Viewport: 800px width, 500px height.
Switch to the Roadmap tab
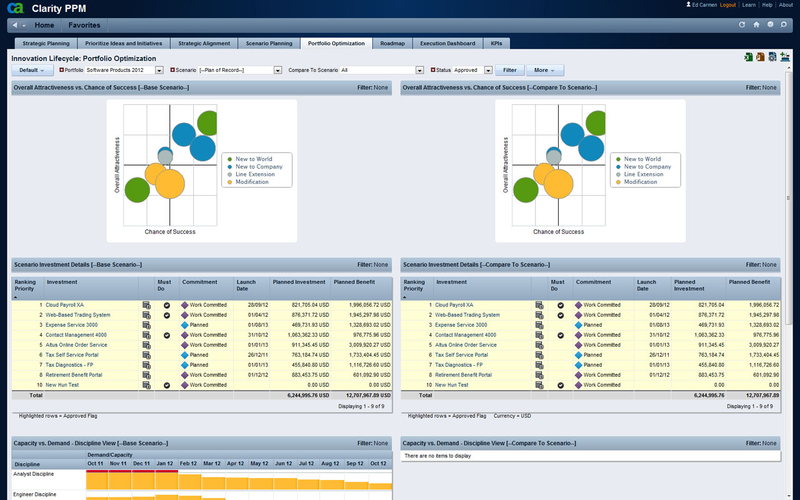click(x=392, y=43)
